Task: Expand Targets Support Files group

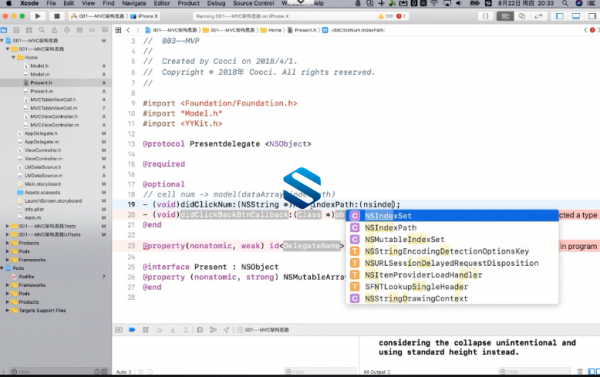Action: pos(7,310)
